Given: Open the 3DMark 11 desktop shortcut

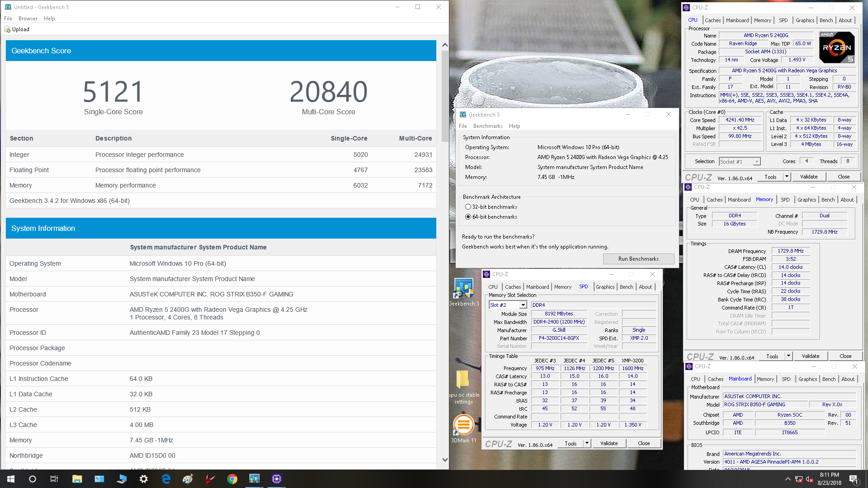Looking at the screenshot, I should point(463,428).
